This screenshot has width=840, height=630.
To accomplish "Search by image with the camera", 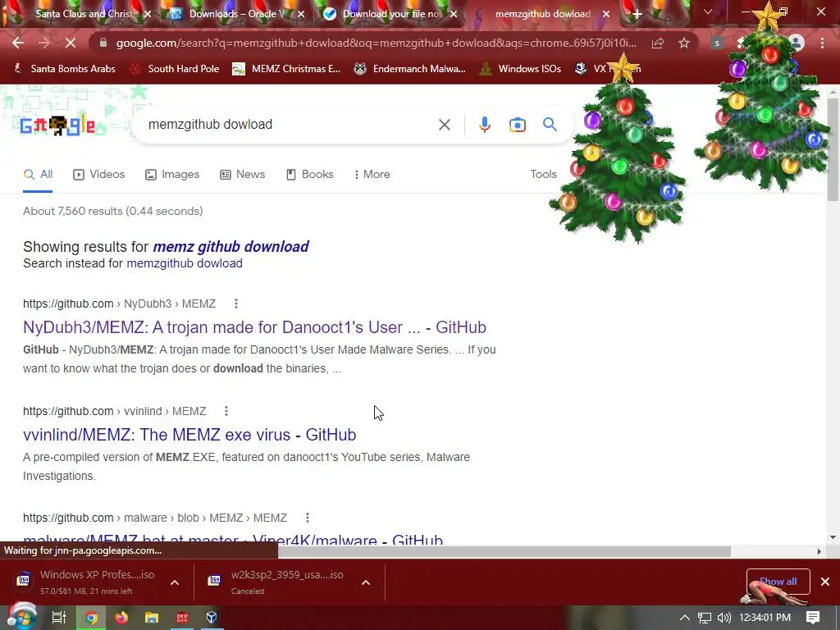I will pyautogui.click(x=517, y=125).
